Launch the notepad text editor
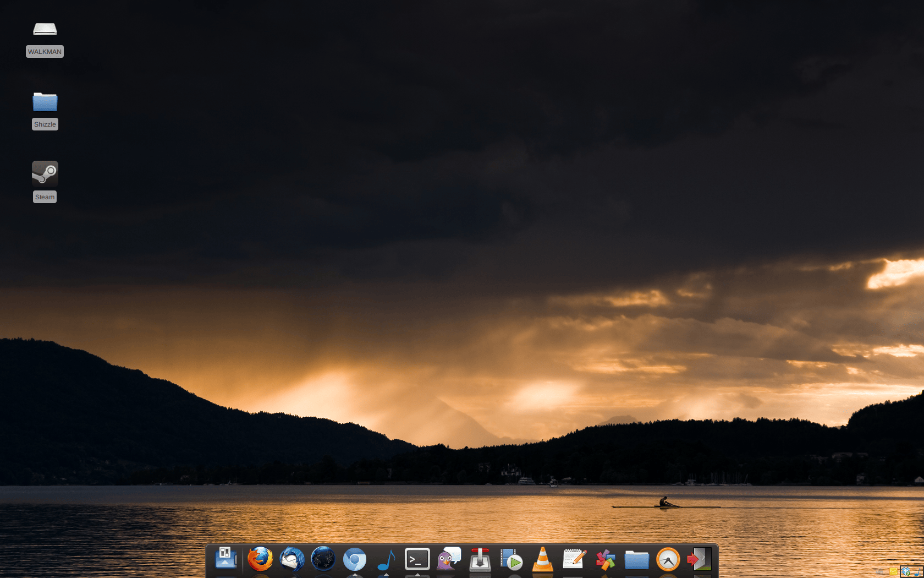 tap(574, 559)
